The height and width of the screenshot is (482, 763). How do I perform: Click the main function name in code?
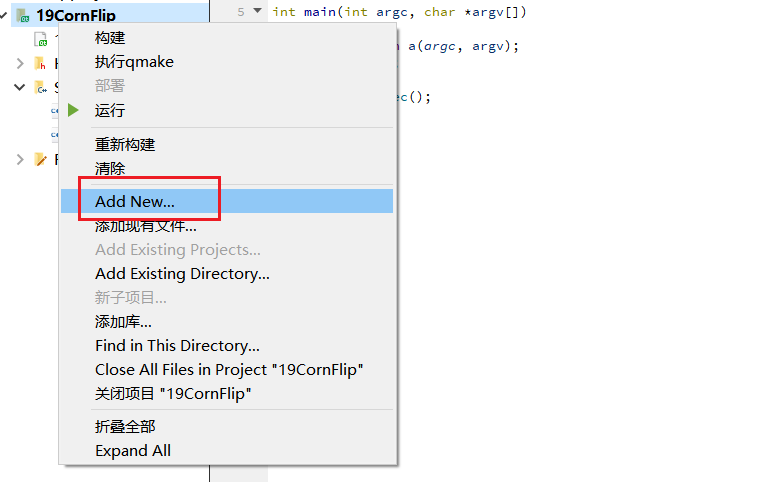click(x=320, y=12)
